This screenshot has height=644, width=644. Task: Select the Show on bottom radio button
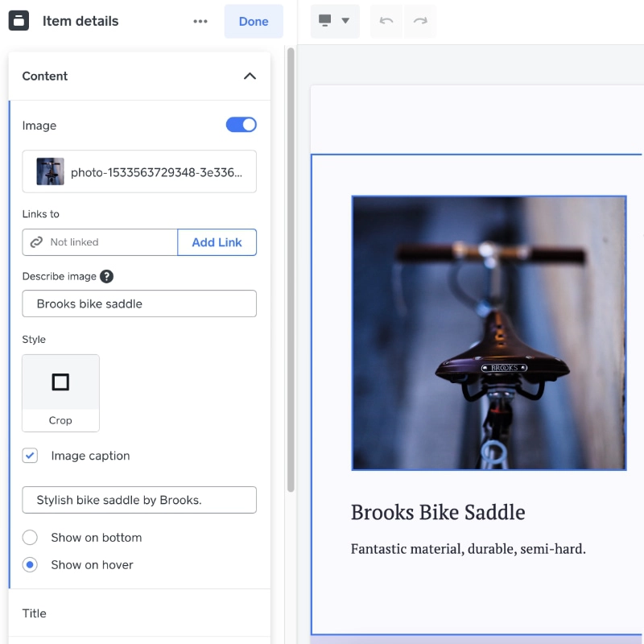30,537
